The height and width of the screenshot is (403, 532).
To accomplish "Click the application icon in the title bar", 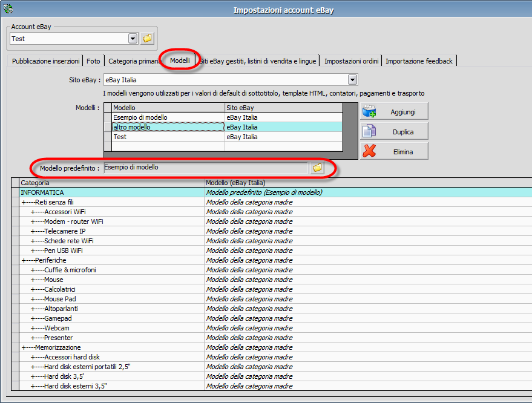I will pyautogui.click(x=8, y=9).
